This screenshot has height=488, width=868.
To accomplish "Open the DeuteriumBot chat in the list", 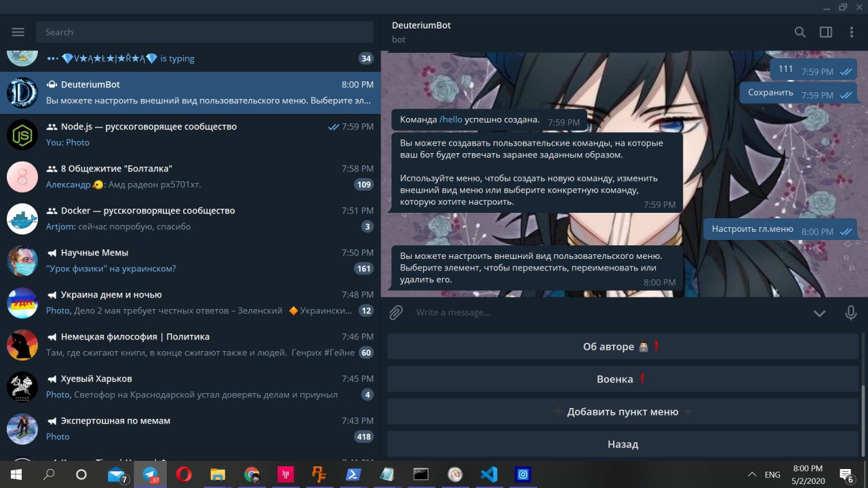I will (190, 93).
